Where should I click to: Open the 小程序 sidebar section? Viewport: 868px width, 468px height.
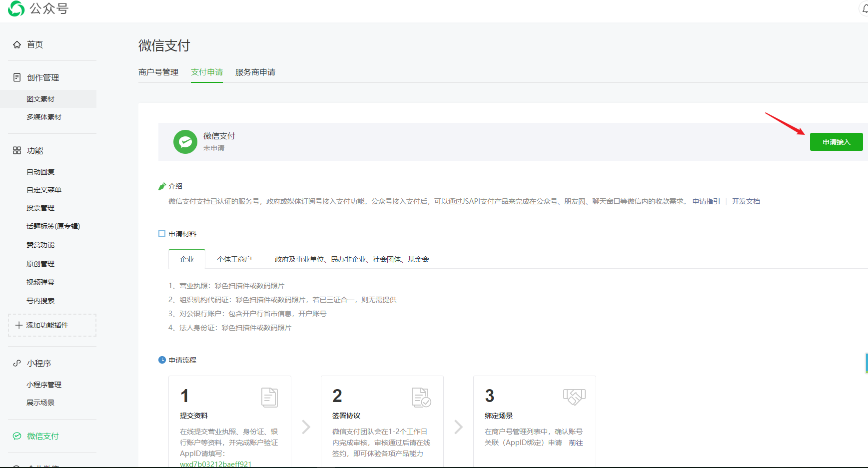tap(39, 363)
